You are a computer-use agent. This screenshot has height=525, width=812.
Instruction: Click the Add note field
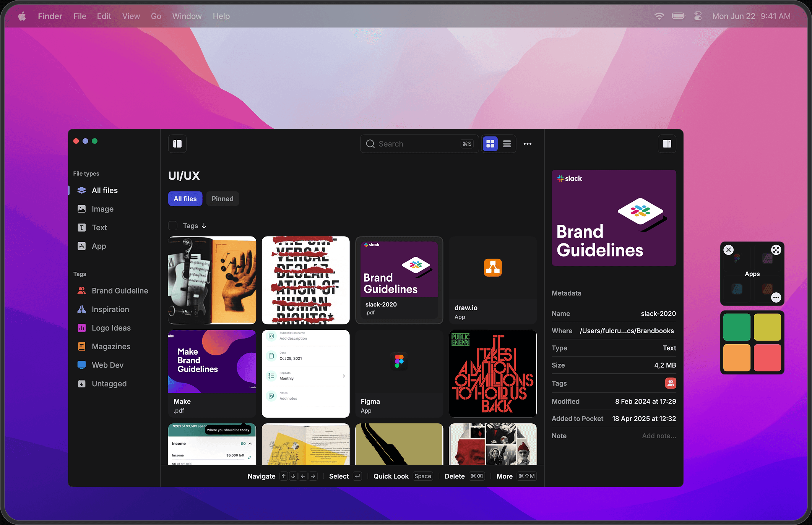659,436
